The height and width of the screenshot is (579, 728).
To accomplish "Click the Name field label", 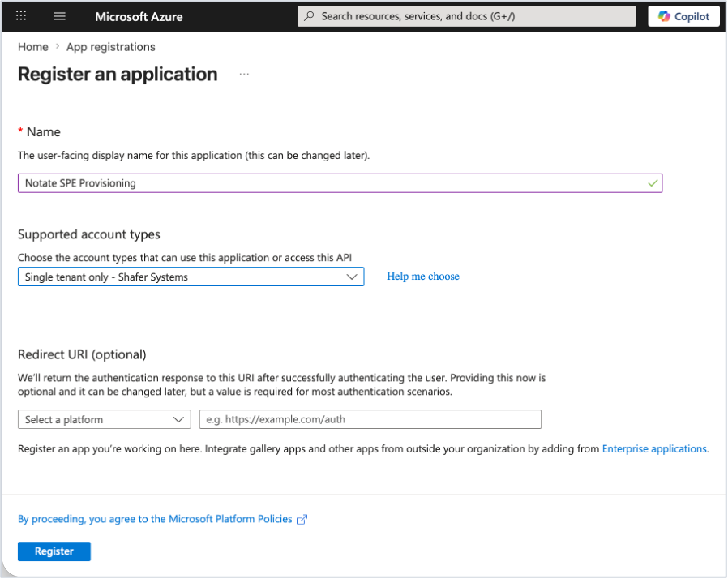I will click(x=44, y=132).
